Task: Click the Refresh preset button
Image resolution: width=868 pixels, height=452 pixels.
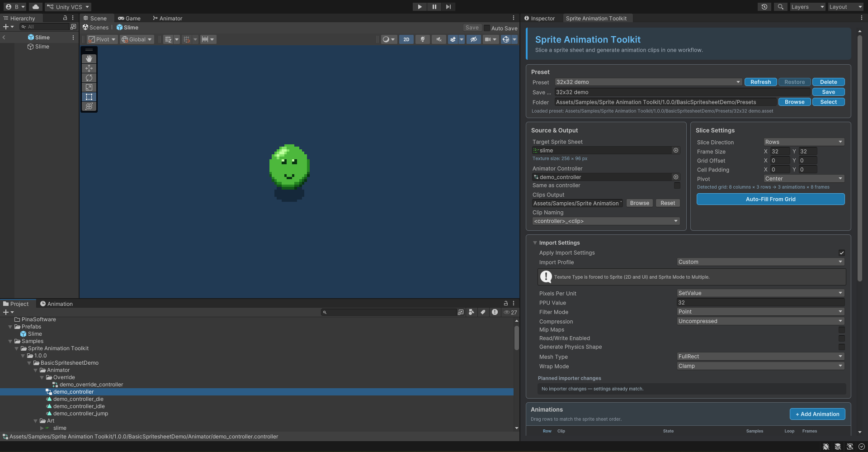Action: pos(760,82)
